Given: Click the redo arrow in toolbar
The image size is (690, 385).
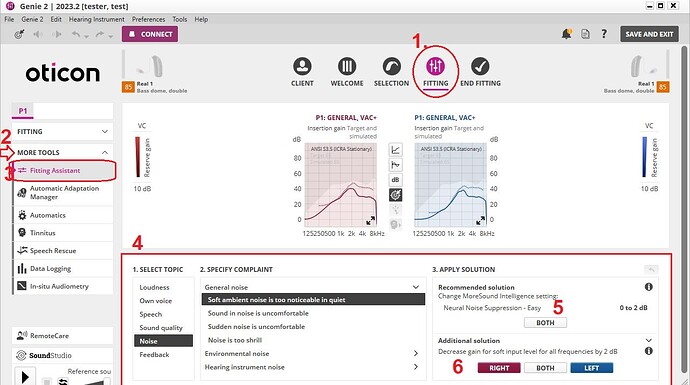Looking at the screenshot, I should tap(100, 34).
